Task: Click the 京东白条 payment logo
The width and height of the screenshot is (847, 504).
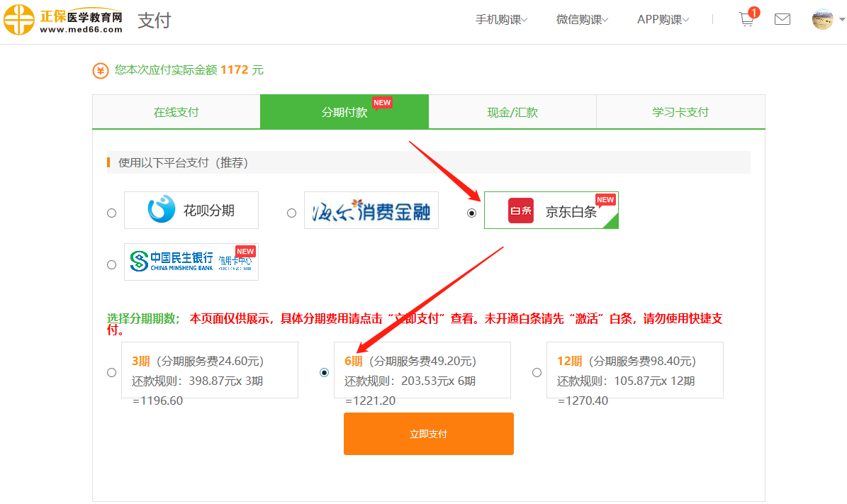Action: (x=551, y=211)
